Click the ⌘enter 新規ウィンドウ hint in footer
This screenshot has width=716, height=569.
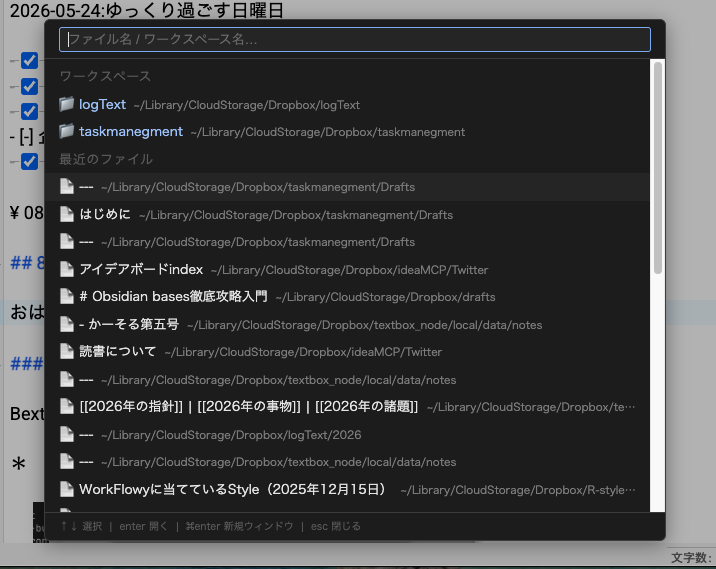click(239, 526)
